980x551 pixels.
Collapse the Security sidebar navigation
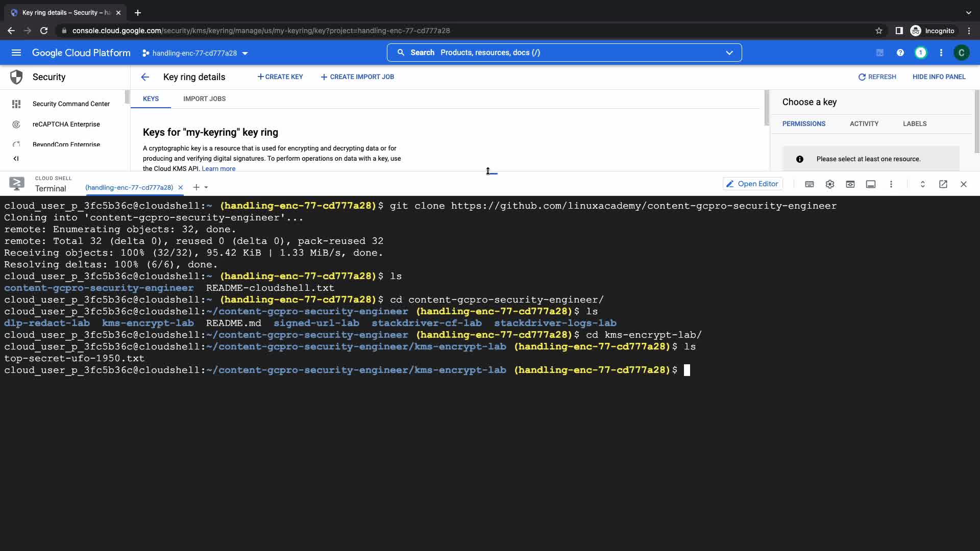tap(16, 159)
